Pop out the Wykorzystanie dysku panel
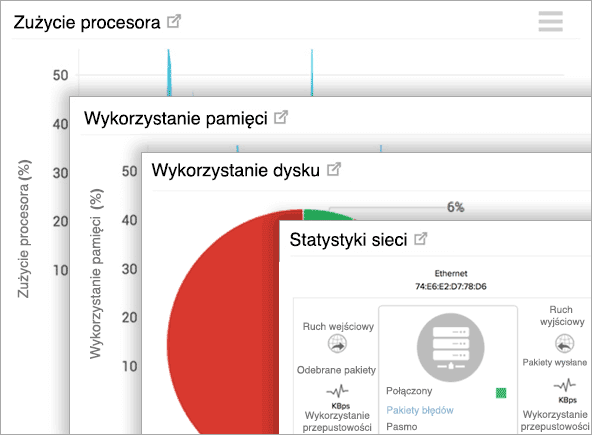 [x=334, y=169]
